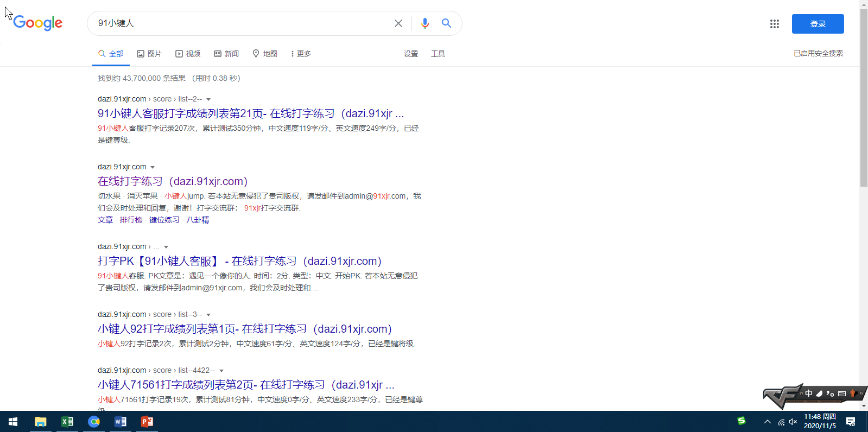Viewport: 868px width, 432px height.
Task: Toggle the half-moon width IME icon
Action: click(819, 393)
